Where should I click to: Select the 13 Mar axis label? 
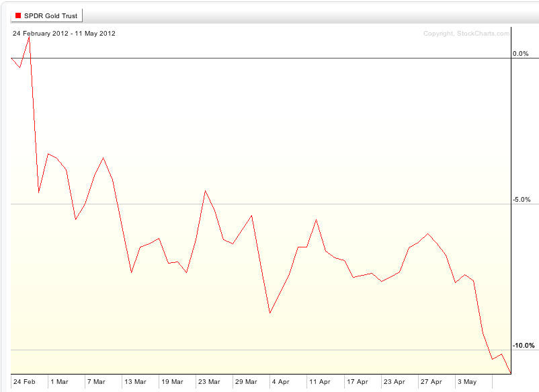137,380
